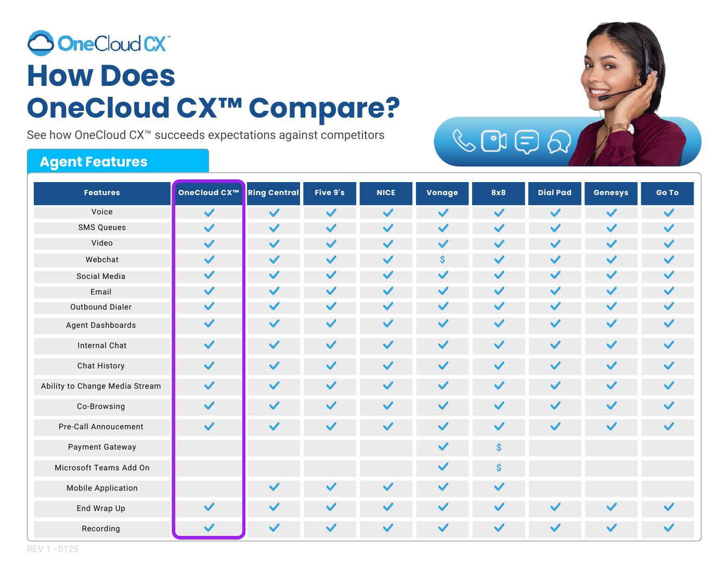Image resolution: width=728 pixels, height=563 pixels.
Task: Click the Pre-Call Annoucement feature label
Action: click(x=101, y=427)
